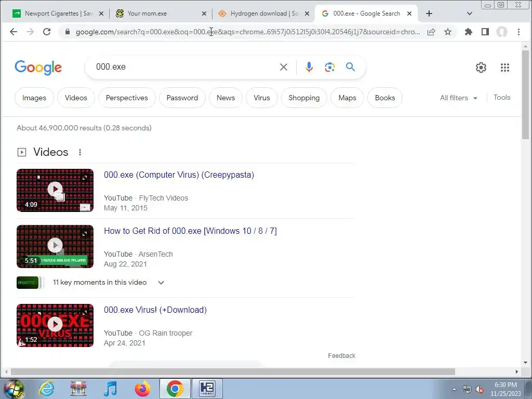Screen dimensions: 532x399
Task: Click the Feedback link
Action: (x=342, y=355)
